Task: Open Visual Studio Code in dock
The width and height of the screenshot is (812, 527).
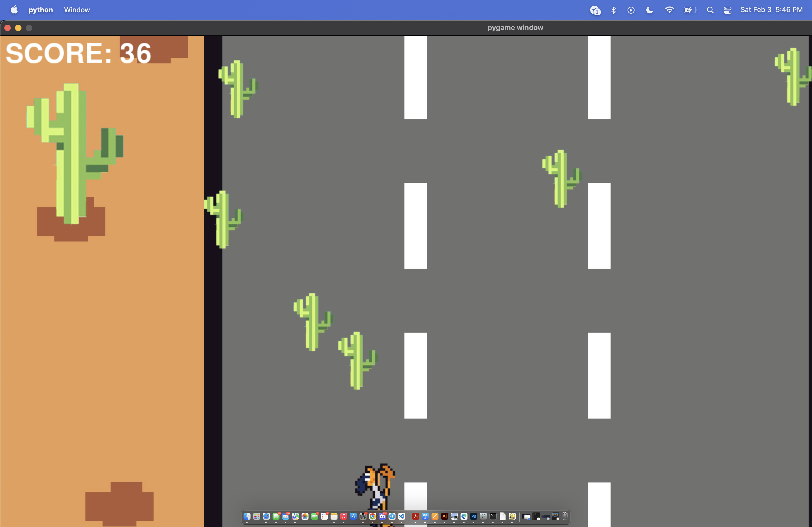Action: click(401, 517)
